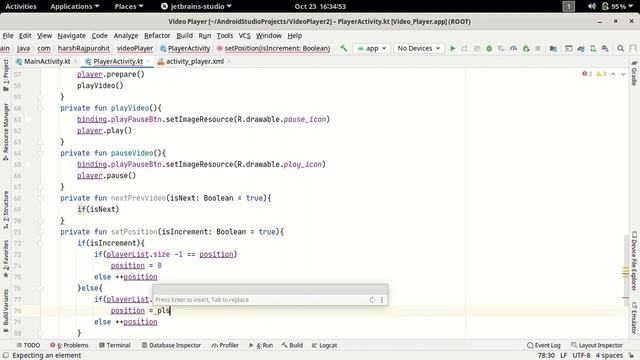640x360 pixels.
Task: Toggle the Resource Manager tool window
Action: point(6,131)
